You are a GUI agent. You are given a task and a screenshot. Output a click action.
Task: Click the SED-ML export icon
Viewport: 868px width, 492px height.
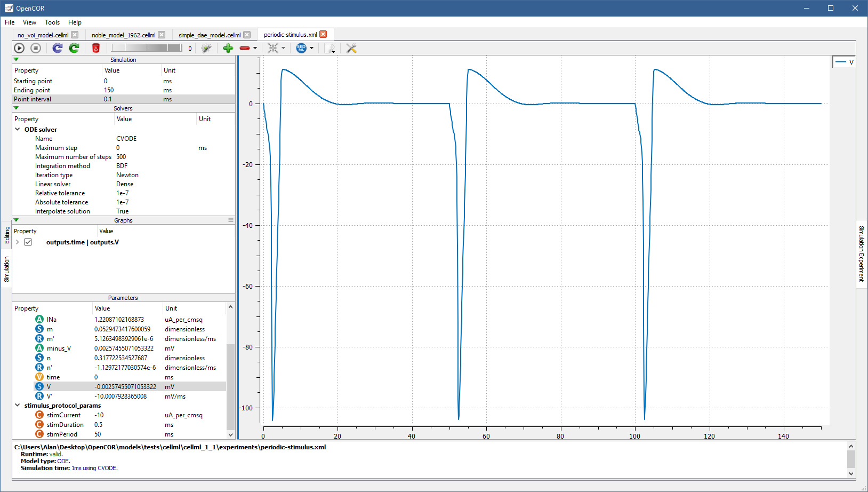tap(301, 48)
